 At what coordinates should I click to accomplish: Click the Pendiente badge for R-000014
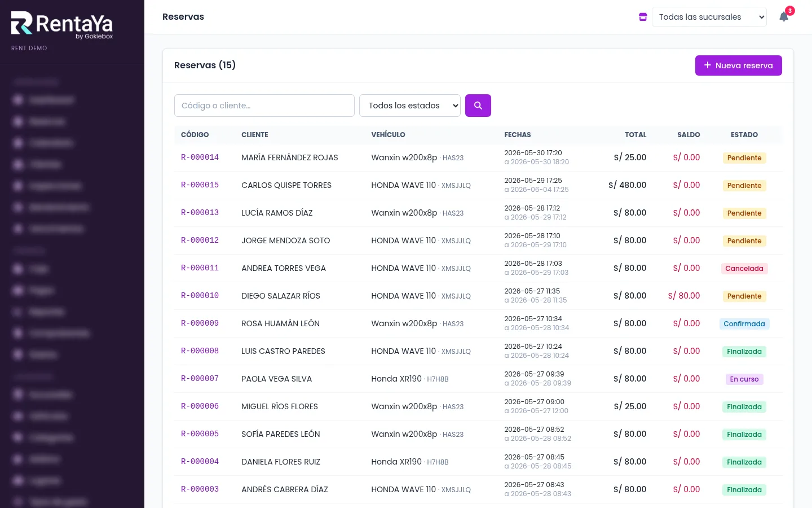click(x=744, y=158)
